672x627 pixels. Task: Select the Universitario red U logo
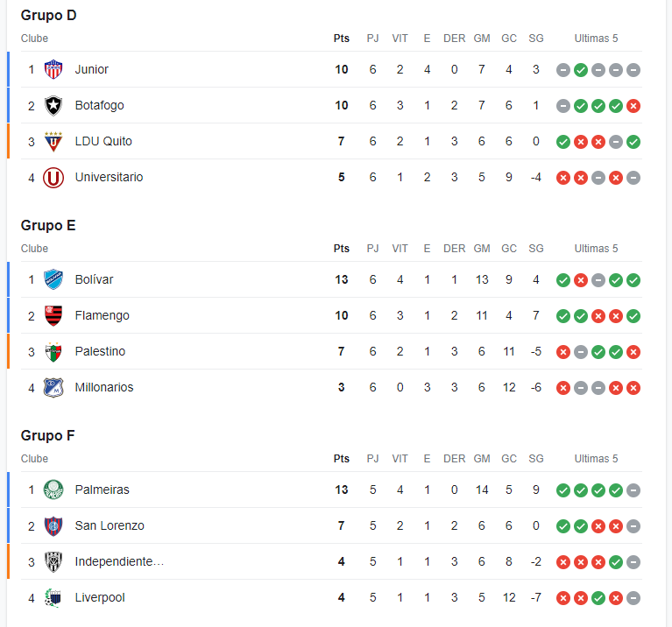53,177
